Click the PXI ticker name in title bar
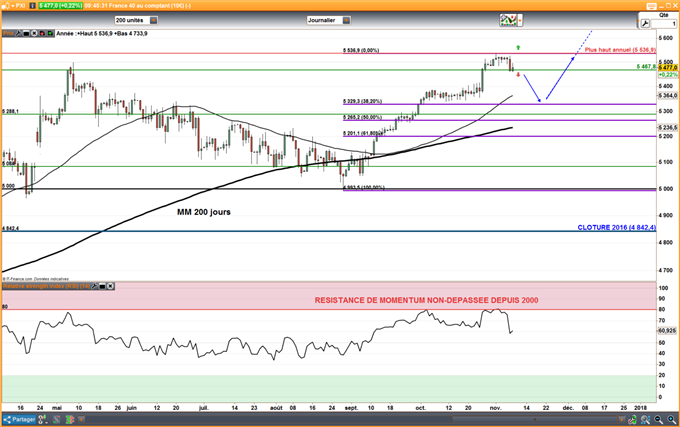The height and width of the screenshot is (427, 680). pyautogui.click(x=20, y=6)
